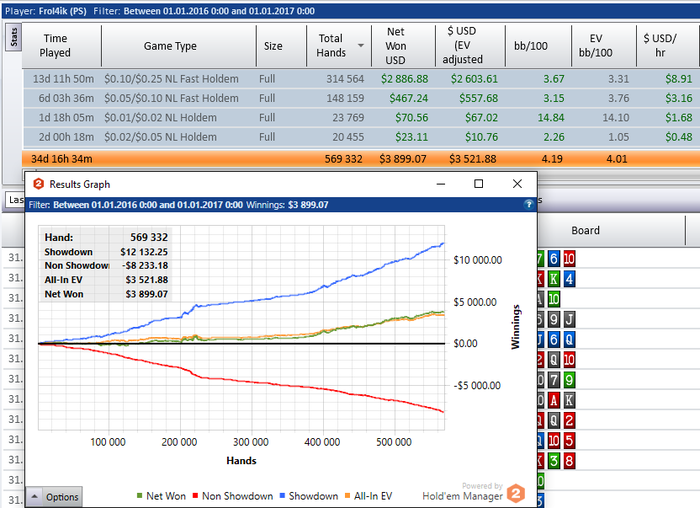
Task: Click Net Won value $3 899.07 in graph box
Action: click(x=146, y=294)
